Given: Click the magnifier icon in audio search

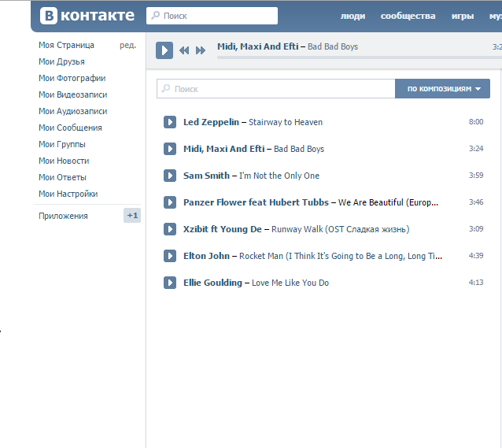Looking at the screenshot, I should (166, 88).
